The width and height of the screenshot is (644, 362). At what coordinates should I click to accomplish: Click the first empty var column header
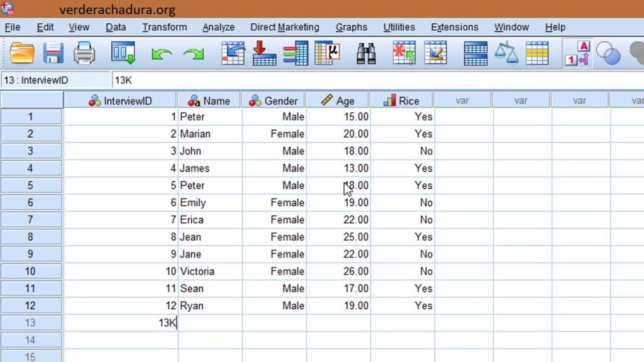coord(462,101)
